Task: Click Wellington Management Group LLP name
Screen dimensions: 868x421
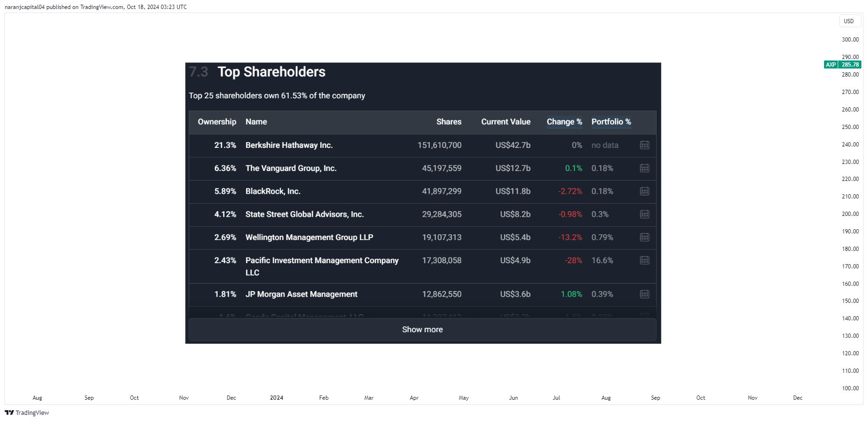Action: point(309,237)
